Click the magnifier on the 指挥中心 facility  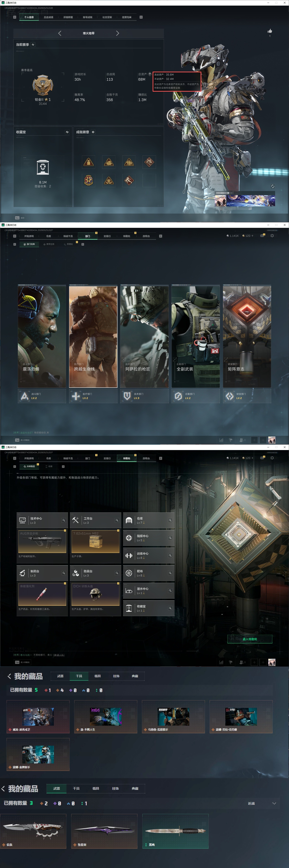[x=170, y=538]
